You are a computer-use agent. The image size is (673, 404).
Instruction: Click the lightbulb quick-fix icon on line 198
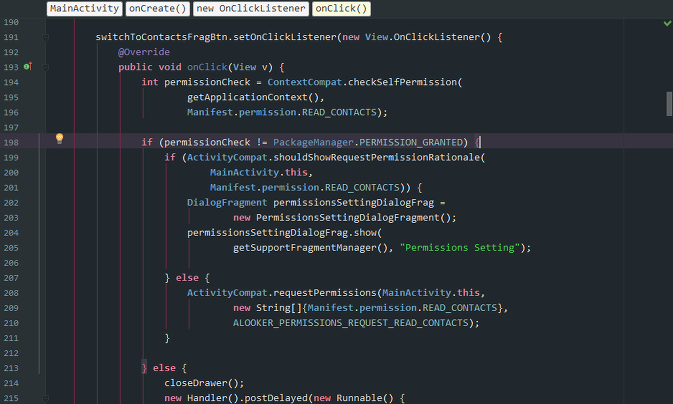pos(60,138)
